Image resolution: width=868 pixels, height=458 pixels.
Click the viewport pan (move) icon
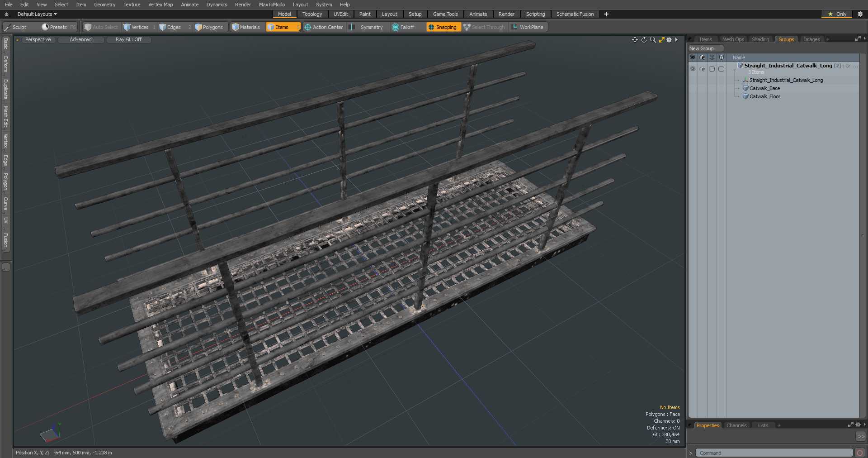pyautogui.click(x=635, y=40)
